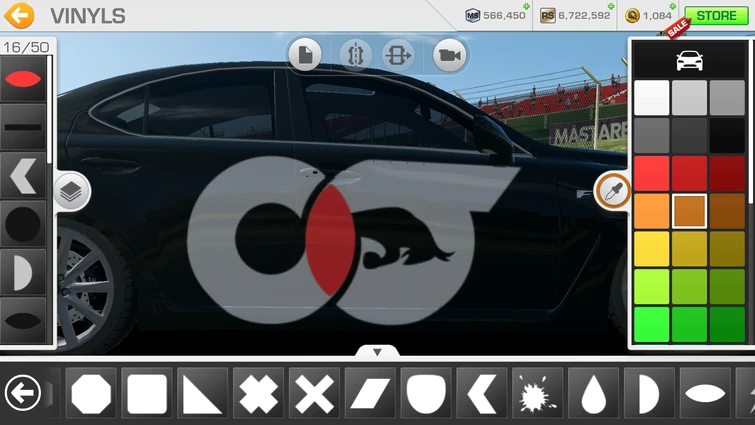
Task: Pick the selected burnt orange swatch
Action: [690, 211]
